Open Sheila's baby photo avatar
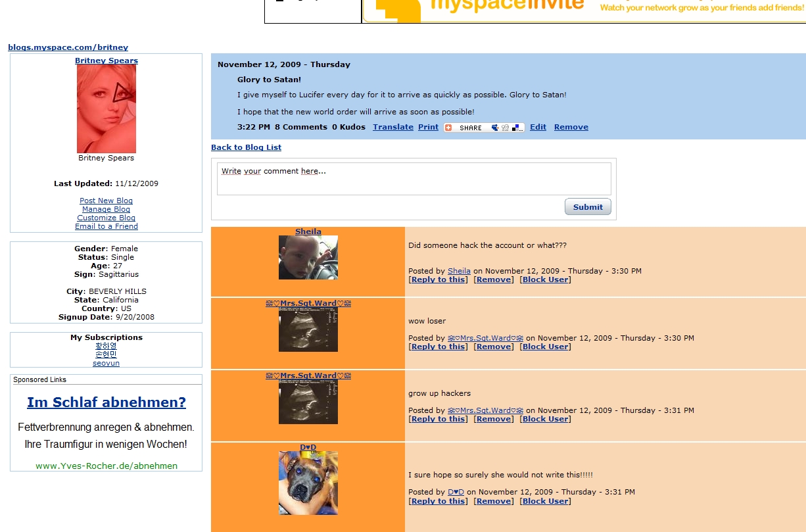The image size is (806, 532). (x=308, y=258)
